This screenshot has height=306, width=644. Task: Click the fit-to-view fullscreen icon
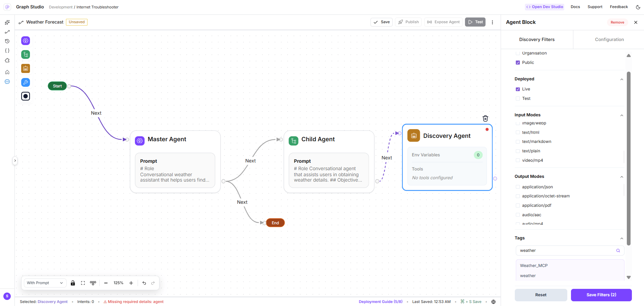83,283
